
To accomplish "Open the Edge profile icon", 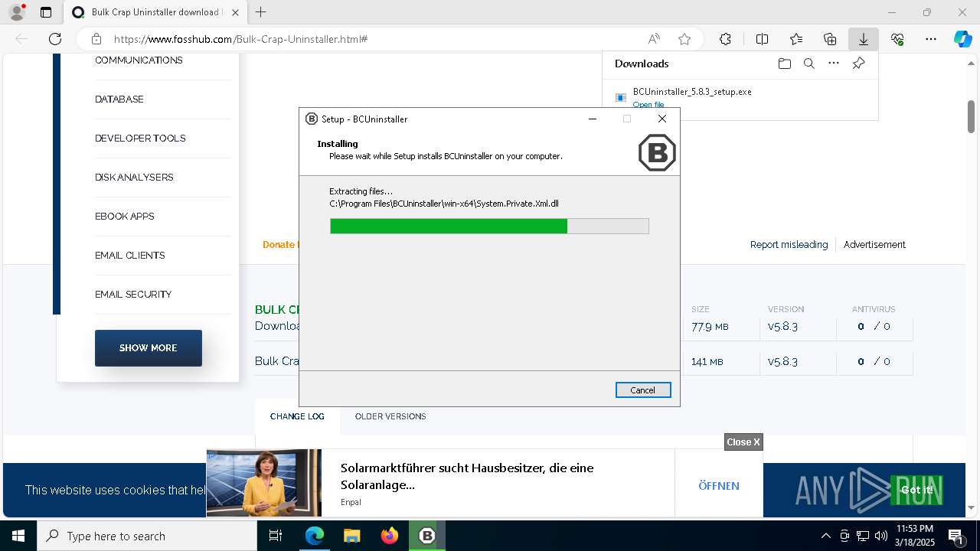I will [x=17, y=12].
